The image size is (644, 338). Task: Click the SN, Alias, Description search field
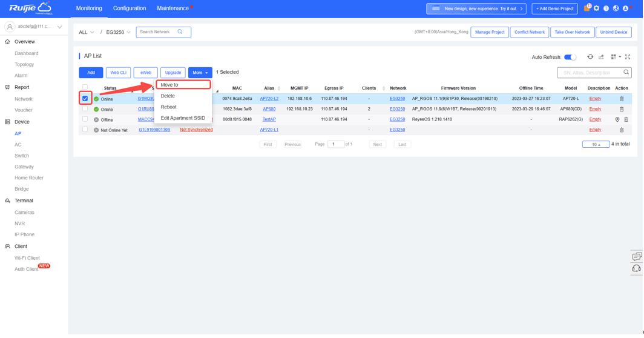(590, 73)
